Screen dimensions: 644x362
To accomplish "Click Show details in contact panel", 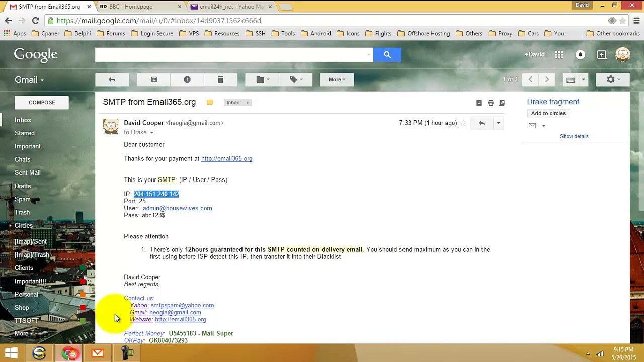I will (x=574, y=136).
